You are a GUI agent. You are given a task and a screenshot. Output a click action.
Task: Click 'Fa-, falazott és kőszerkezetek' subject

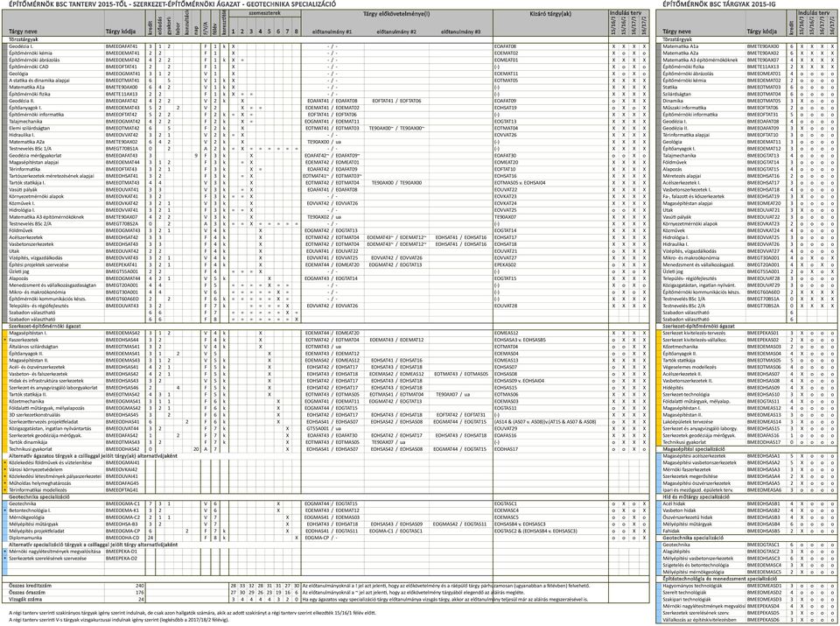tap(693, 197)
